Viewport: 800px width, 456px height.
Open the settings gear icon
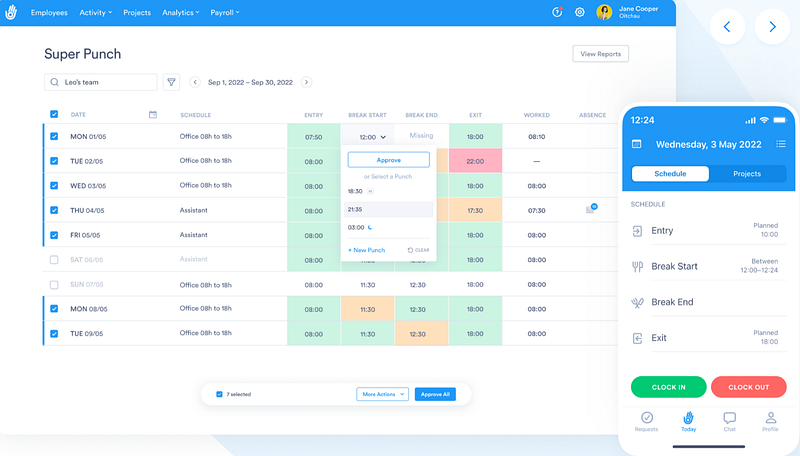click(x=580, y=12)
